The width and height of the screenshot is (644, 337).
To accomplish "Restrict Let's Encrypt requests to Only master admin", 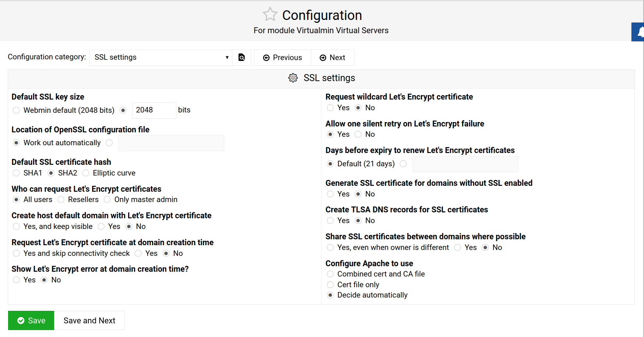I will (107, 200).
